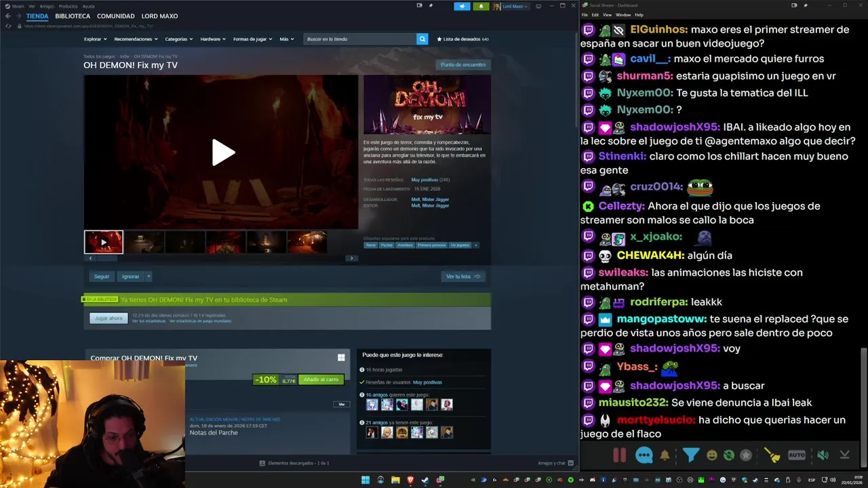
Task: Click the Steam taskbar icon
Action: (x=425, y=481)
